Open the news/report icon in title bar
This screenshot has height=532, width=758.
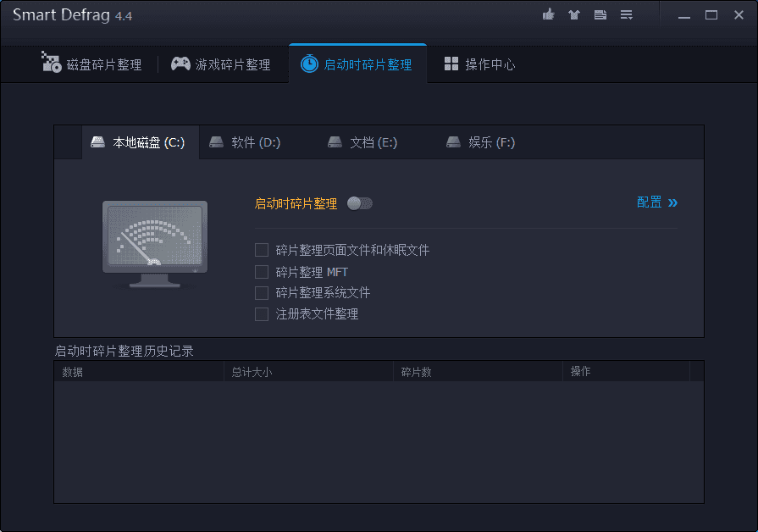tap(600, 14)
